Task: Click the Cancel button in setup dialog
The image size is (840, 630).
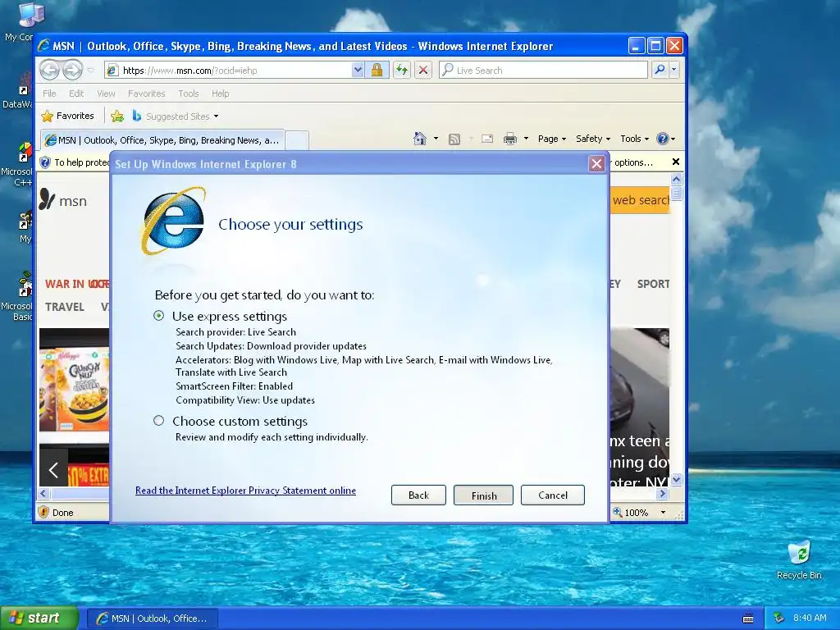Action: coord(553,495)
